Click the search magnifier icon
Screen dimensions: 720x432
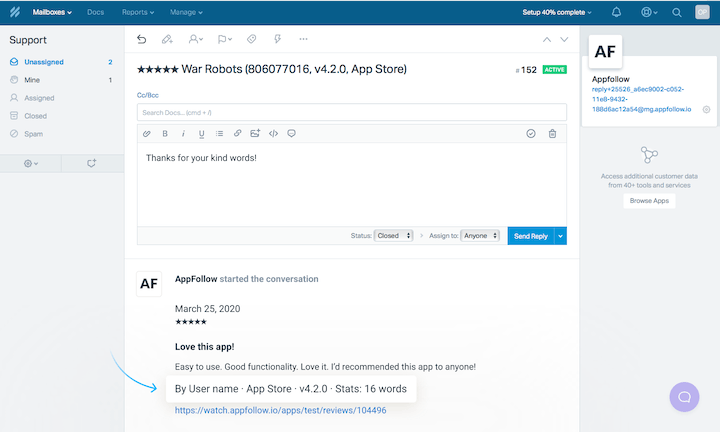point(676,12)
